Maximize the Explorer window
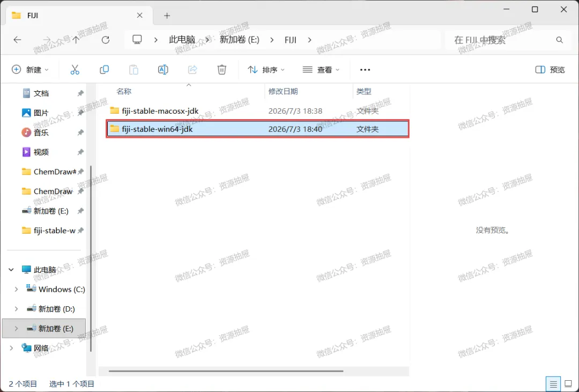Screen dimensions: 579x392 click(x=535, y=10)
